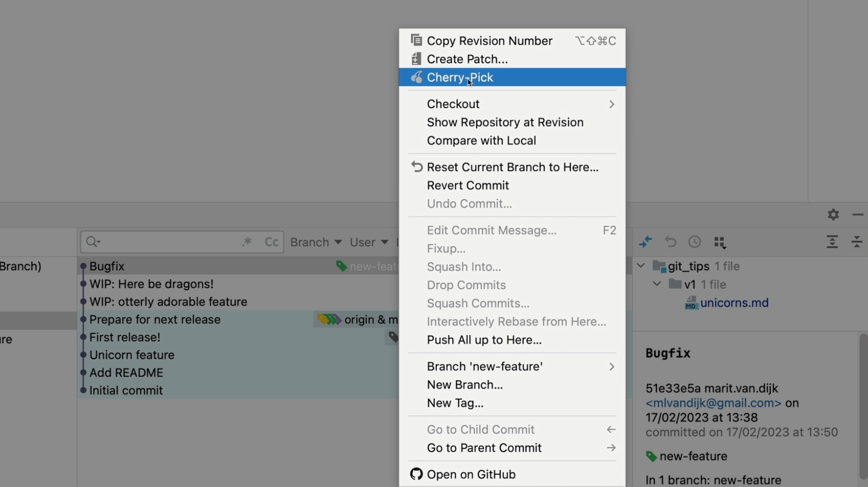The height and width of the screenshot is (487, 868).
Task: Toggle regex search option
Action: pyautogui.click(x=247, y=242)
